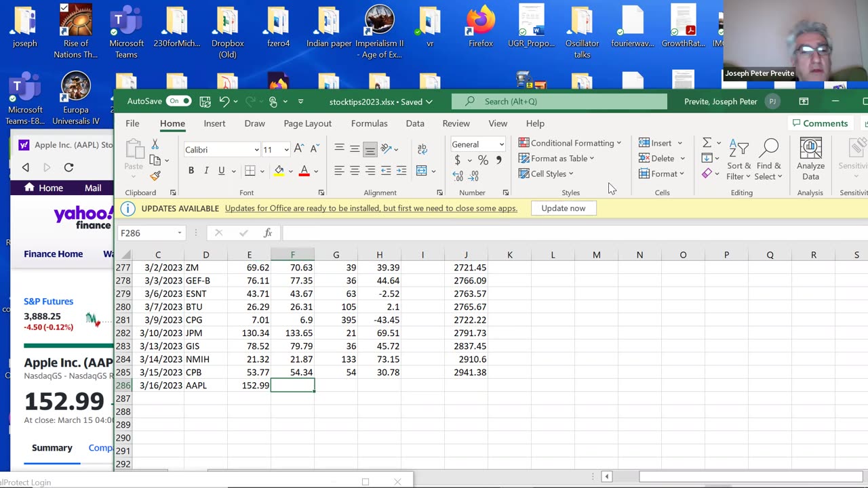868x488 pixels.
Task: Click the Fill down icon
Action: point(707,158)
